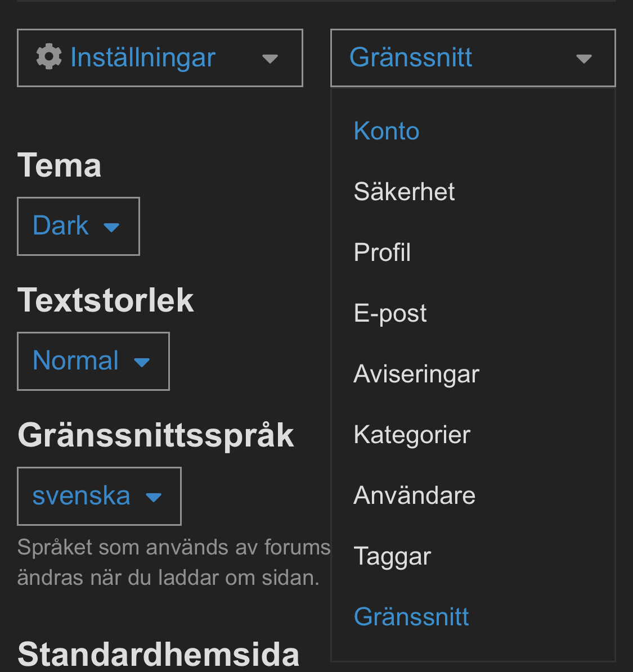The image size is (633, 672).
Task: Open the Användare menu item
Action: pos(415,495)
